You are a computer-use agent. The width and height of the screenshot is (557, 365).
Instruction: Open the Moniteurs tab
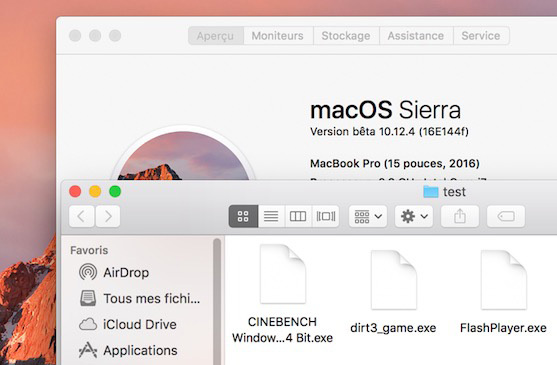coord(278,36)
